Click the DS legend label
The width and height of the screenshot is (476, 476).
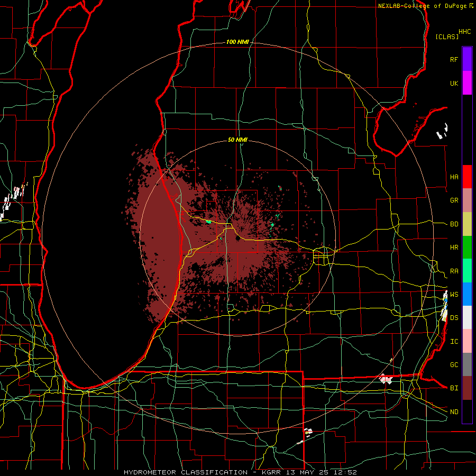pos(454,318)
